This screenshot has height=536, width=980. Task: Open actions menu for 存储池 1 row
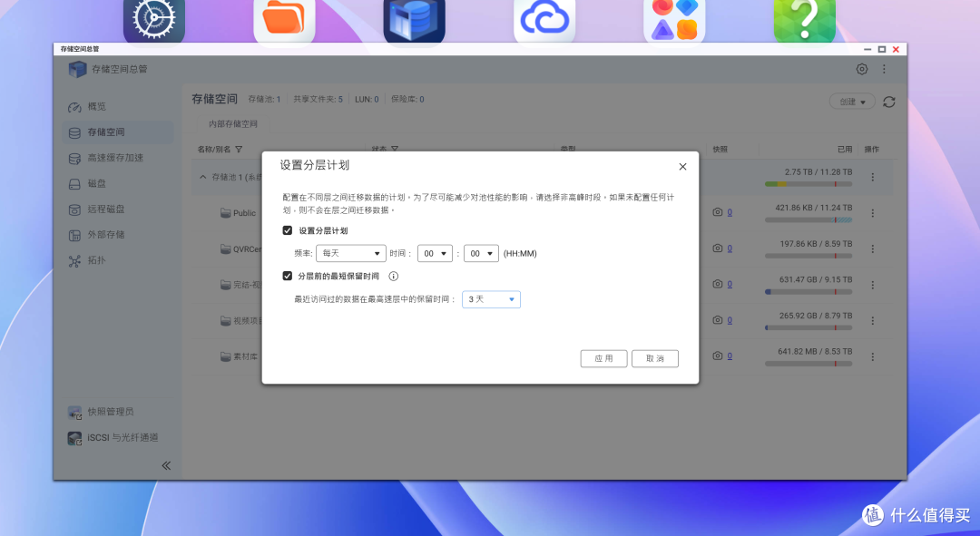873,178
